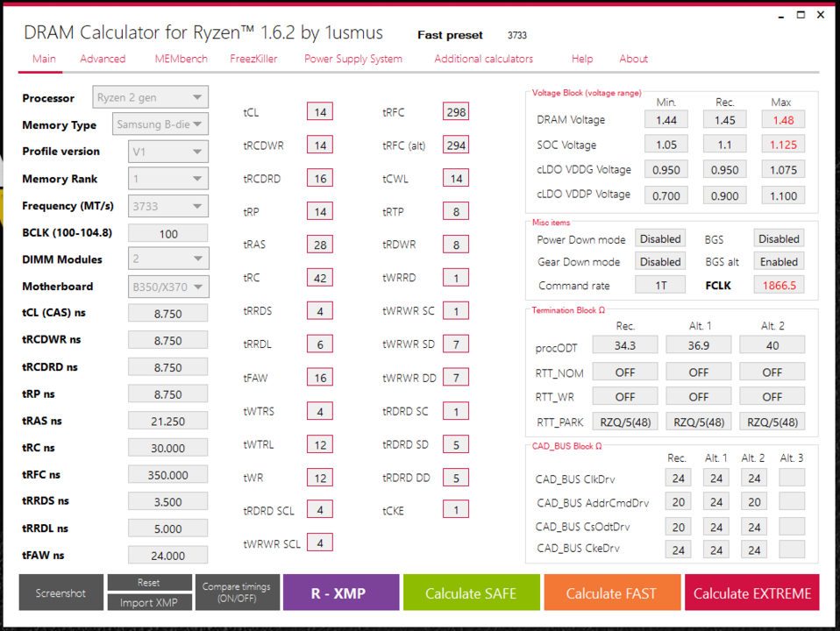Expand the DIMM Modules dropdown
The image size is (840, 631).
click(168, 259)
